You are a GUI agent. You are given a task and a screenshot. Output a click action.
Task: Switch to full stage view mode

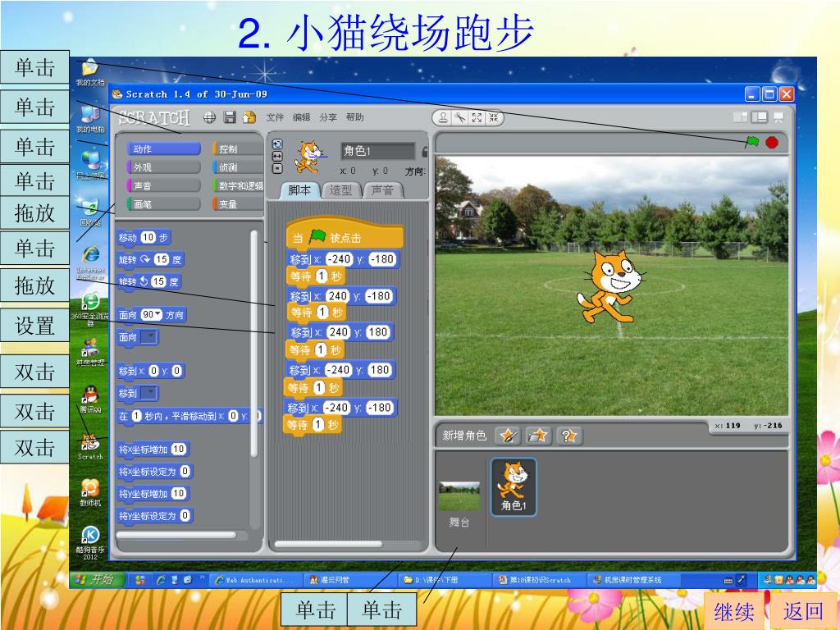759,116
